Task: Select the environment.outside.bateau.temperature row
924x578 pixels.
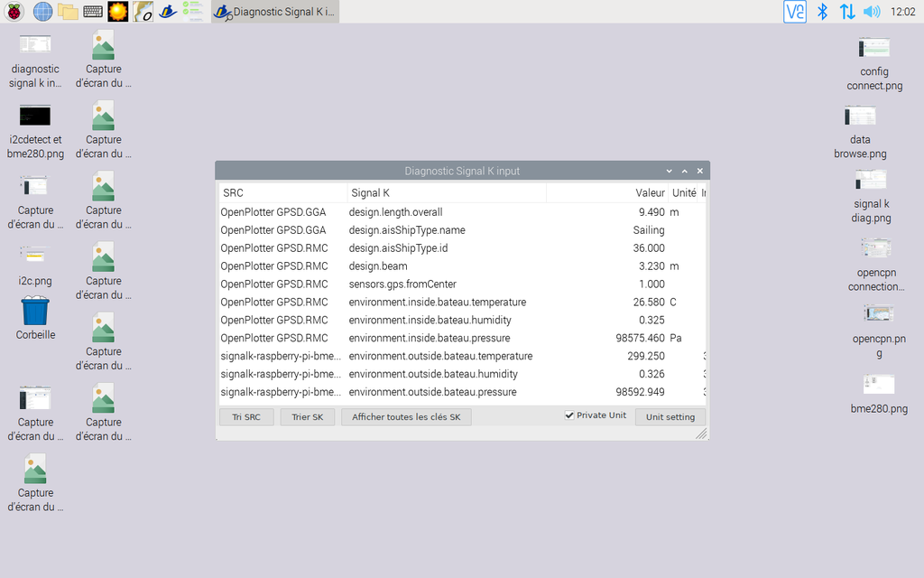Action: click(462, 356)
